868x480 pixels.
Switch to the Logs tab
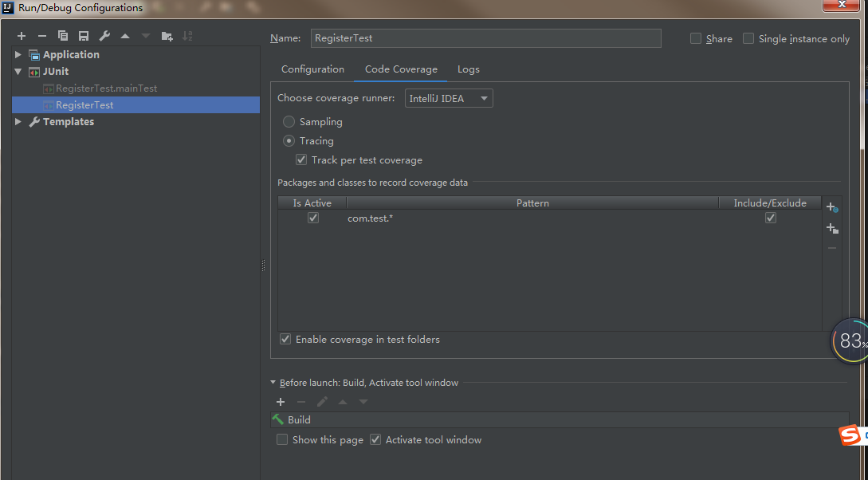click(469, 69)
